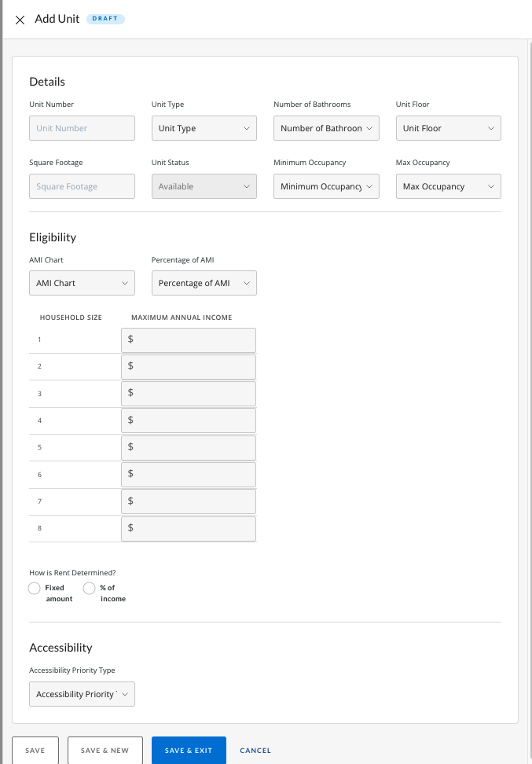The image size is (532, 764).
Task: Click the Save & New button
Action: 105,751
